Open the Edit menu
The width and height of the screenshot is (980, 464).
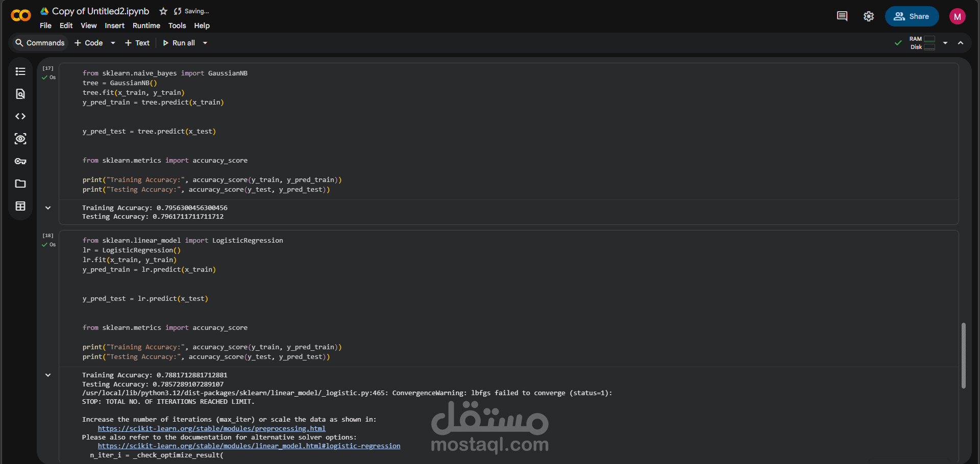(x=66, y=25)
